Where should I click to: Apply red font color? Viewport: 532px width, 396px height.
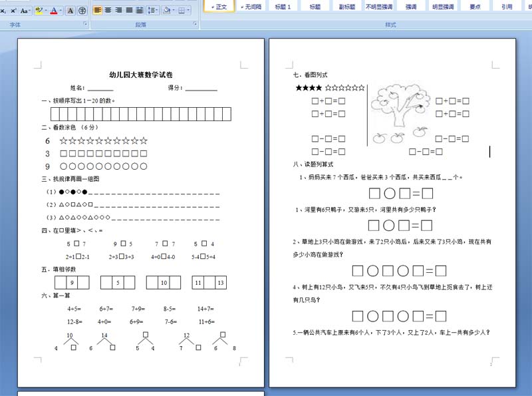click(54, 11)
